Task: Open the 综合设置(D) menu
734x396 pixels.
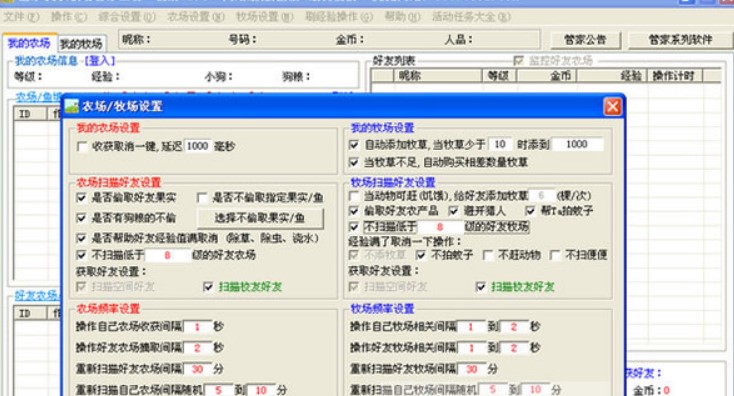Action: pos(127,17)
